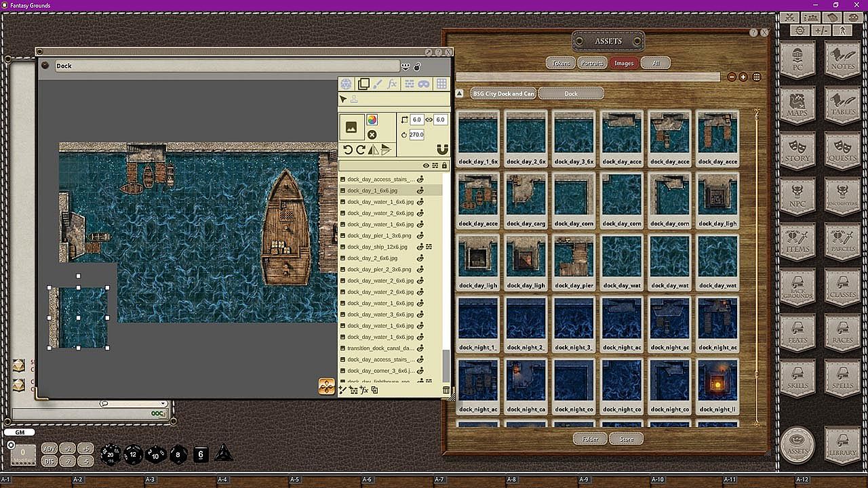Switch to the Images tab in Assets
The height and width of the screenshot is (488, 868).
pos(624,63)
